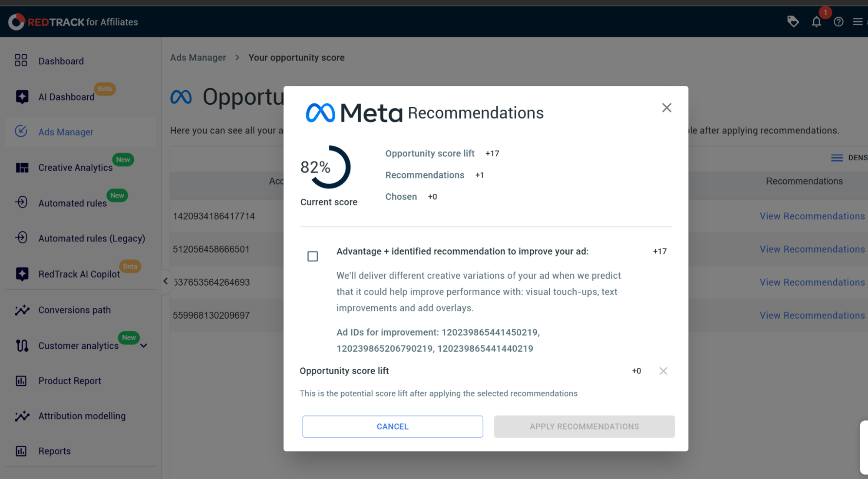Viewport: 868px width, 479px height.
Task: Open the help question mark icon
Action: (x=838, y=22)
